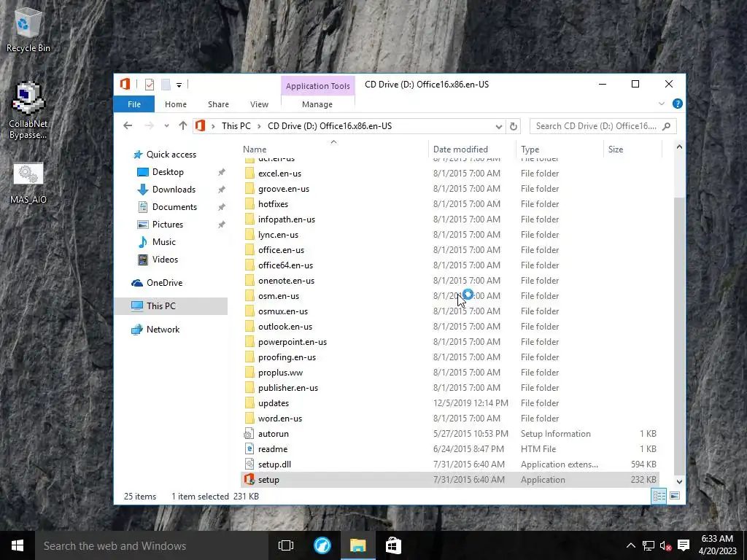
Task: Select the lync.en-us folder icon
Action: [249, 235]
